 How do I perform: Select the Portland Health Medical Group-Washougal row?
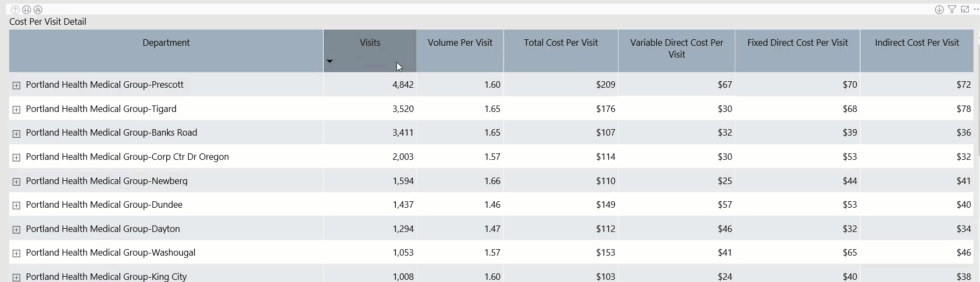tap(491, 252)
